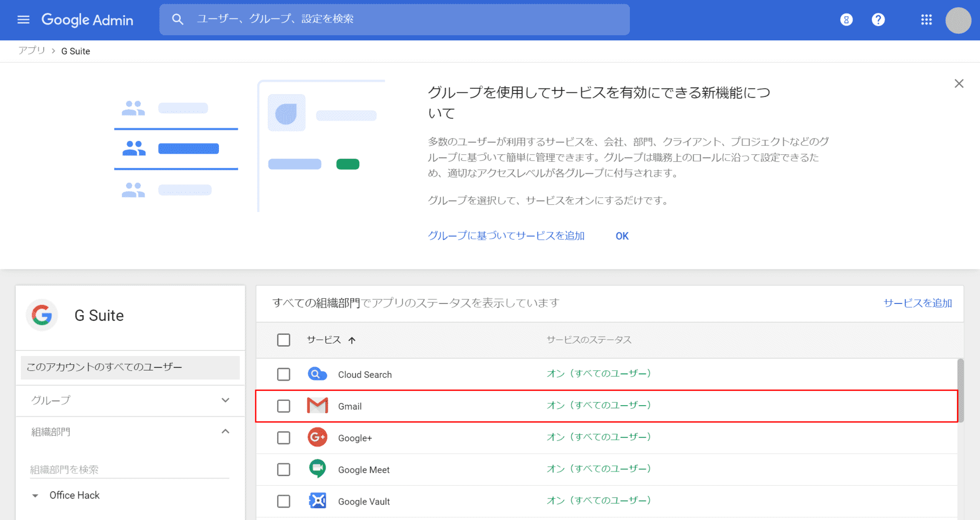Click the Google+ icon
Screen dimensions: 980x520
tap(317, 437)
